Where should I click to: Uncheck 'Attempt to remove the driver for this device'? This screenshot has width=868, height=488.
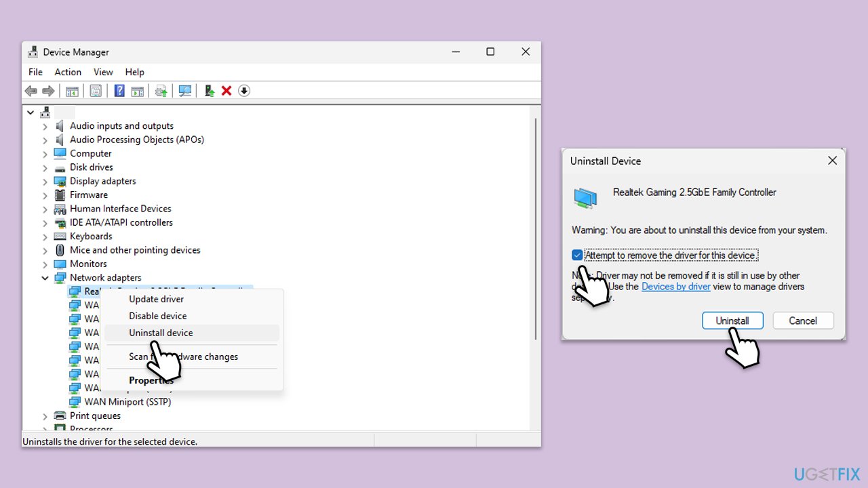[577, 256]
